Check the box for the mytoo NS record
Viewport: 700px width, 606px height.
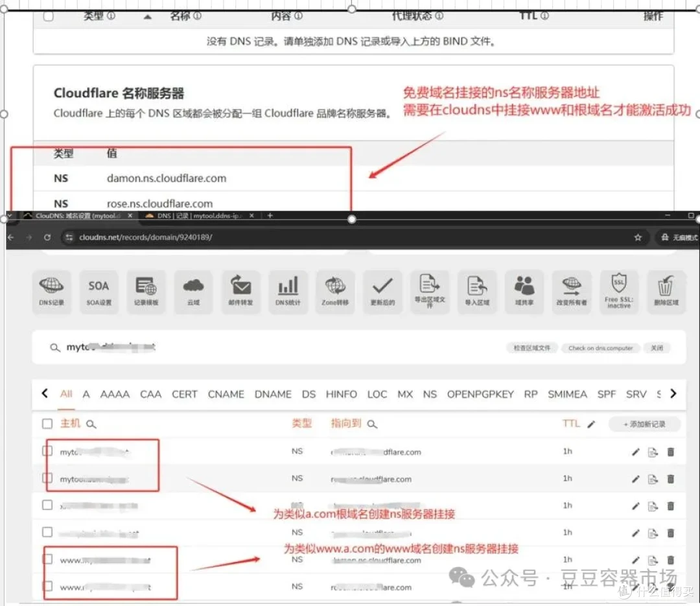[47, 478]
